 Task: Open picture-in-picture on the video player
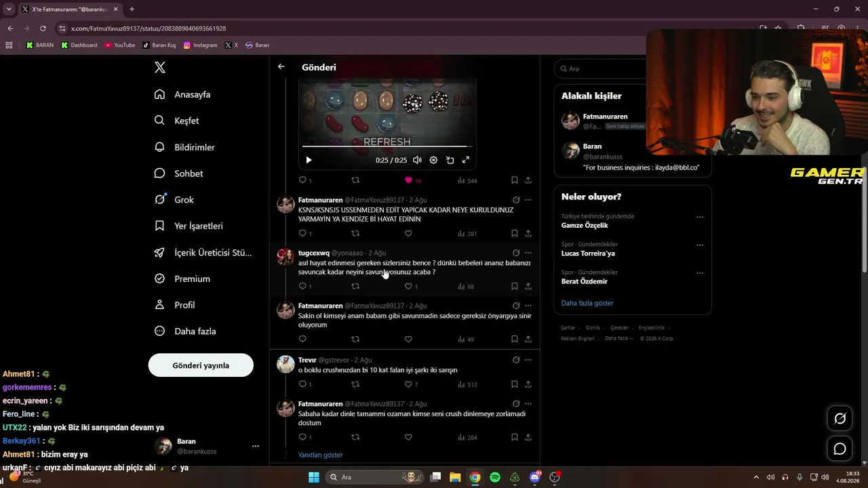click(x=450, y=160)
